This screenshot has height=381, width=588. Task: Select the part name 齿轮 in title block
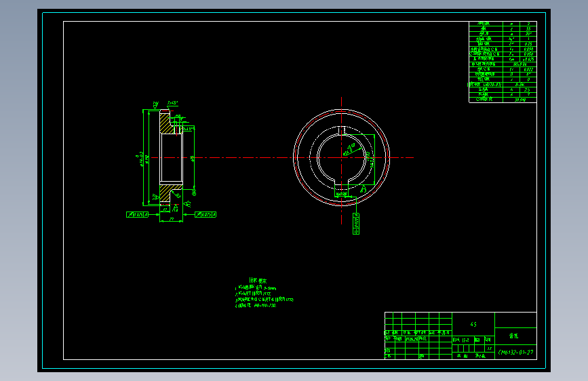(514, 336)
